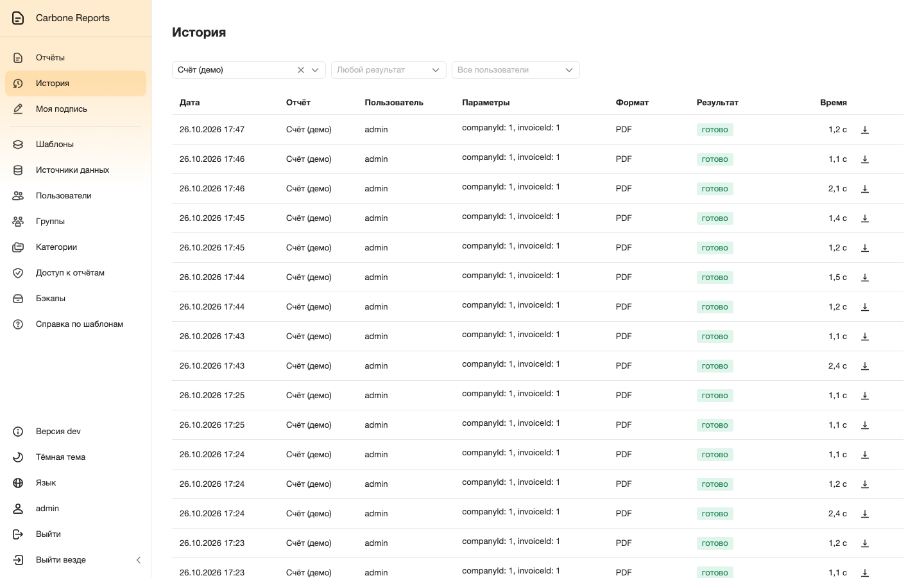Image resolution: width=924 pixels, height=578 pixels.
Task: Open Бэкапы in the sidebar
Action: [76, 299]
